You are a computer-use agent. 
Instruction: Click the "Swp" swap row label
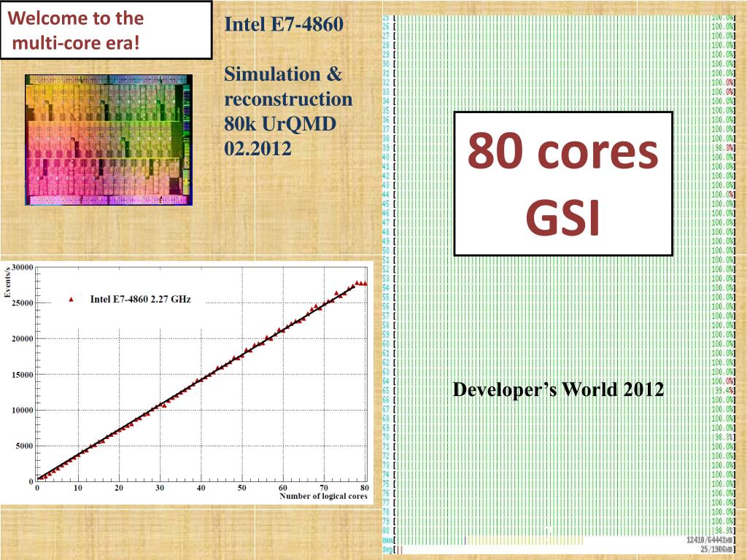point(387,550)
